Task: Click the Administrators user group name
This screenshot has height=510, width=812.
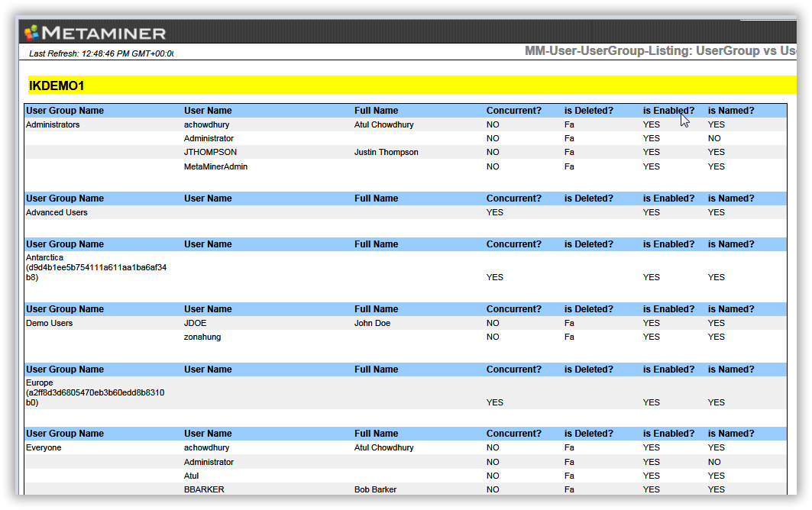Action: pos(53,124)
